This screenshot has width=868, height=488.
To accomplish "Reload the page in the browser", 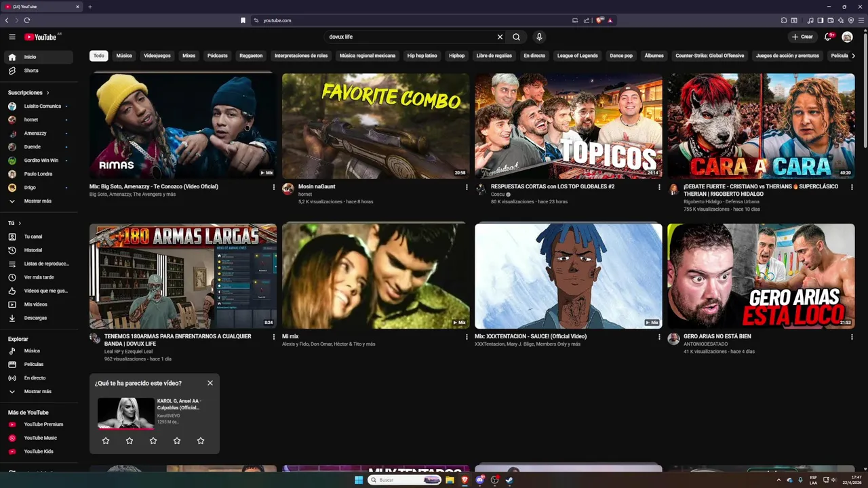I will coord(27,20).
